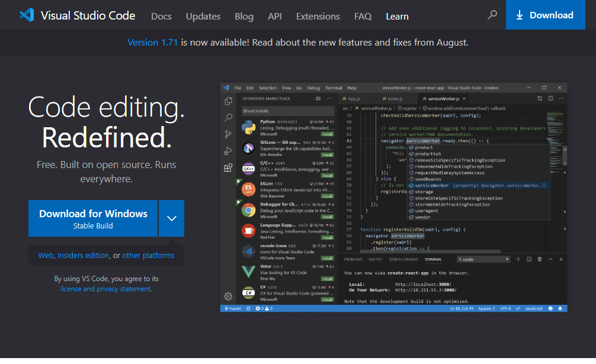Click the ESLint extension icon
Screen dimensions: 596x364
tap(249, 189)
